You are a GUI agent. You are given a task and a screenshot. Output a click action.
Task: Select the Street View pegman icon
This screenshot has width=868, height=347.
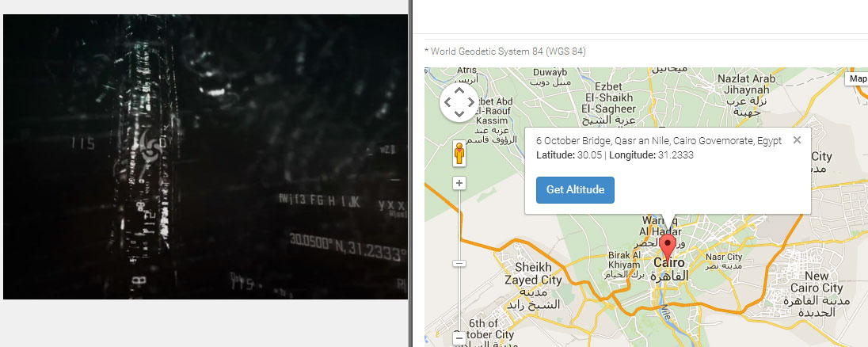[x=459, y=154]
